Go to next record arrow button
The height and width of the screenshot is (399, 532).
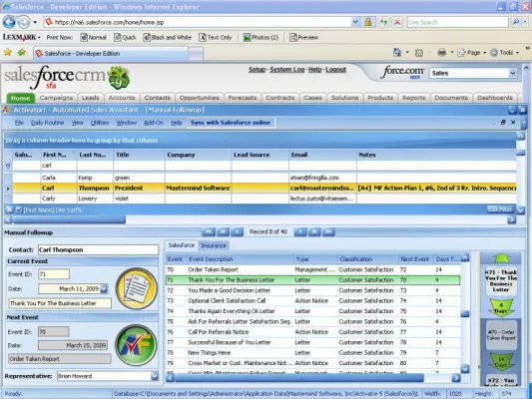(x=300, y=231)
